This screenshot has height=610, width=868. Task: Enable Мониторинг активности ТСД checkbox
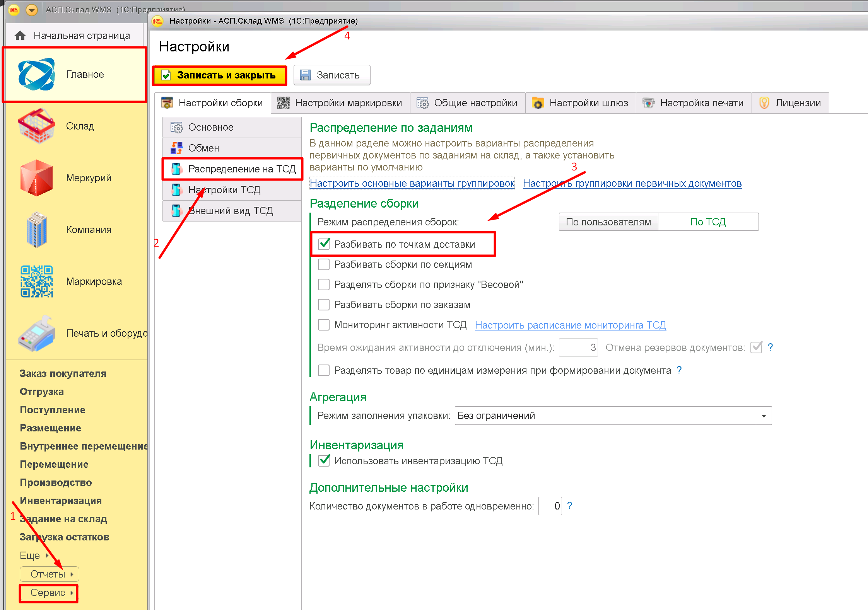pyautogui.click(x=324, y=325)
